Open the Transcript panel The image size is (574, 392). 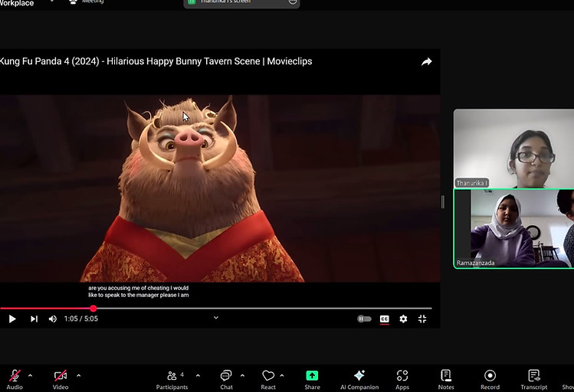534,379
